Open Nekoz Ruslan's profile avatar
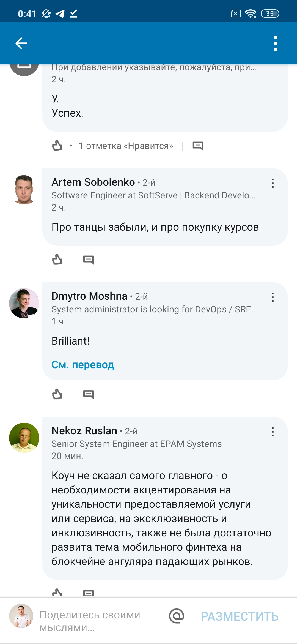297x644 pixels. (24, 438)
